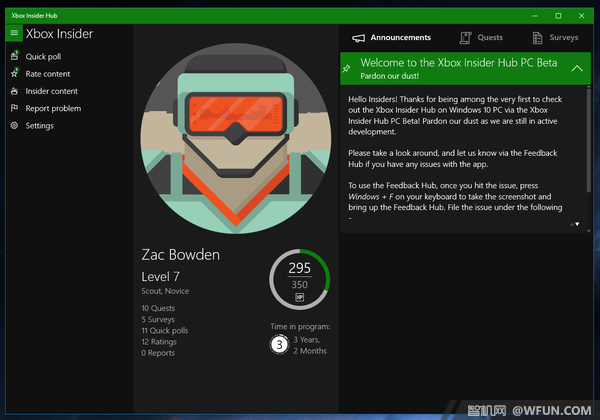Image resolution: width=600 pixels, height=420 pixels.
Task: Maximize the Xbox Insider Hub window
Action: [x=558, y=16]
